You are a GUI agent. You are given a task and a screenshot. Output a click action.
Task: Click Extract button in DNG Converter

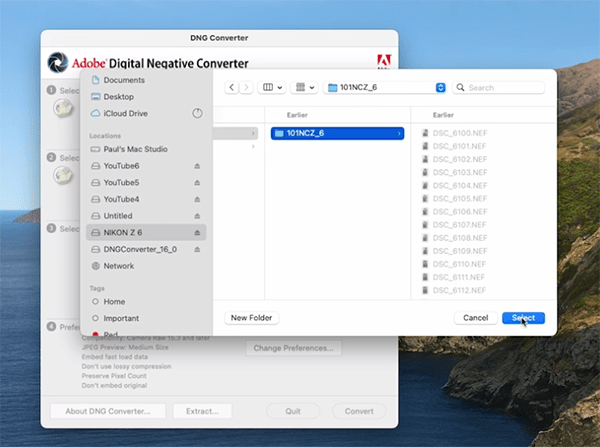[202, 411]
